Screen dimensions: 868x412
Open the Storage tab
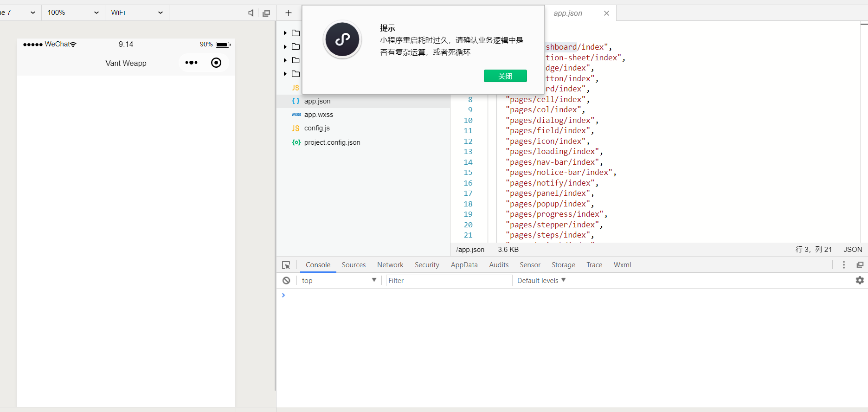[x=563, y=265]
